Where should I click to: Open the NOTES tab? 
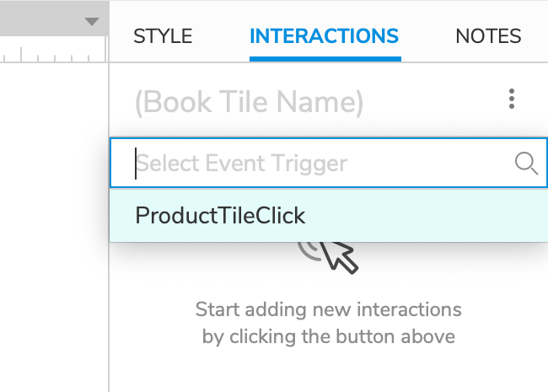[488, 36]
